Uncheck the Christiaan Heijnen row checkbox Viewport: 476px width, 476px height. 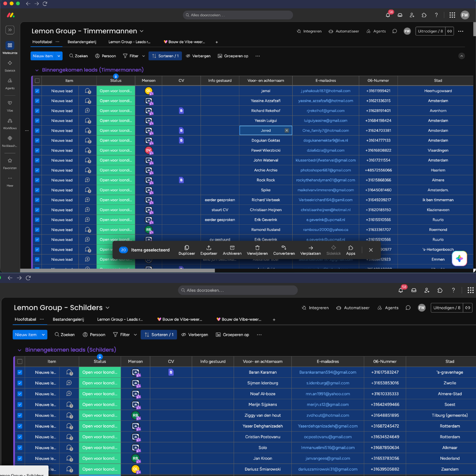click(x=37, y=210)
